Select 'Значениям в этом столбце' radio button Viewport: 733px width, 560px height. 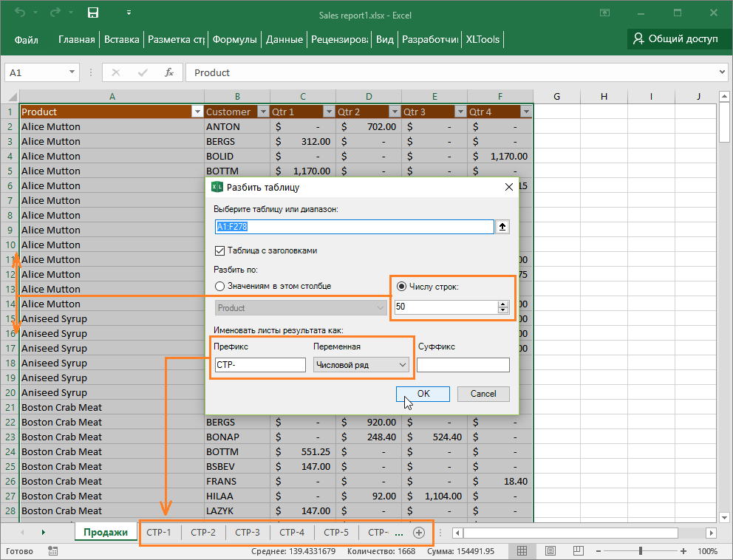[x=219, y=286]
